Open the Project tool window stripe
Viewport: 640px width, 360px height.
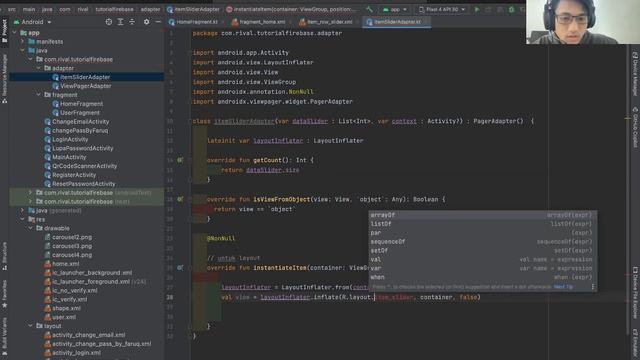coord(4,31)
